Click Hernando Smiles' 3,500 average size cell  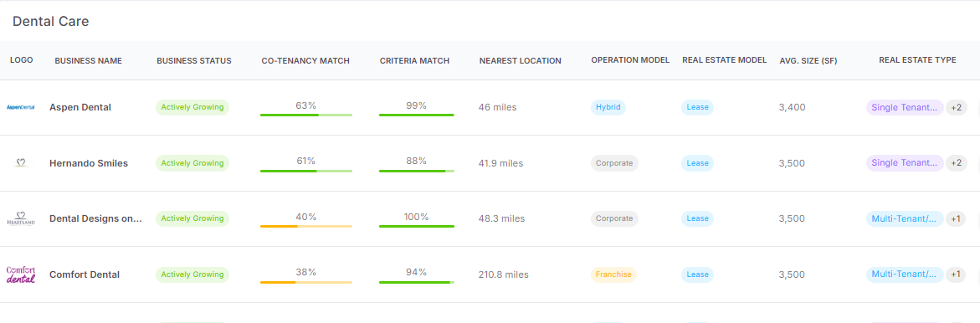coord(792,163)
